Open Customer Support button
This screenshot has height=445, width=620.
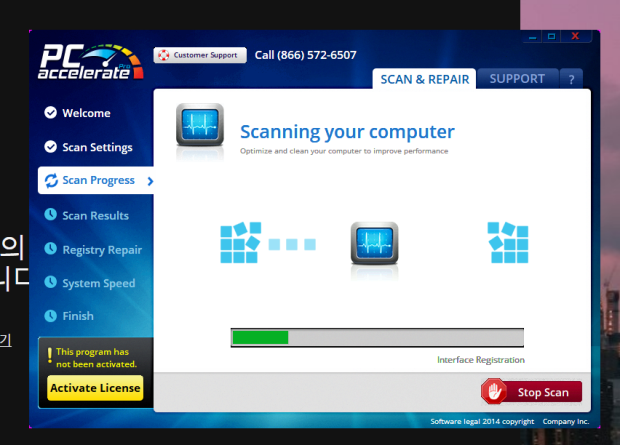(200, 55)
